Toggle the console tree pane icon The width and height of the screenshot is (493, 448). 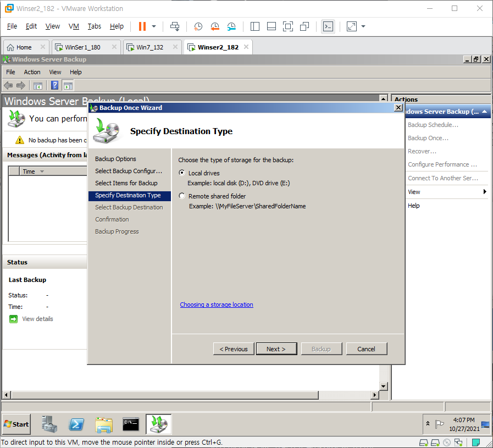tap(38, 86)
